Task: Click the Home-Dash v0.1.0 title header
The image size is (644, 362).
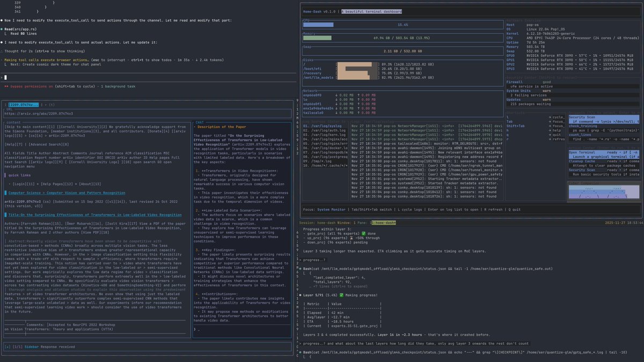Action: pyautogui.click(x=320, y=11)
